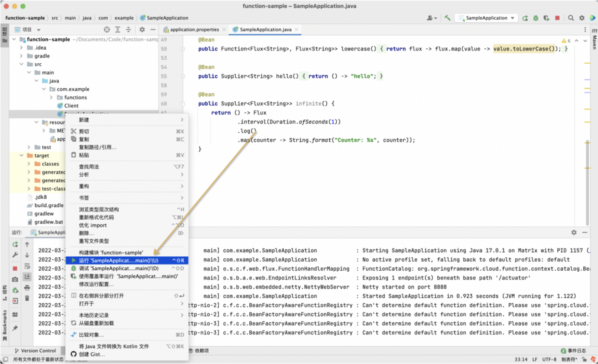Image resolution: width=598 pixels, height=364 pixels.
Task: Stop the app with the top toolbar red square
Action: coord(557,18)
